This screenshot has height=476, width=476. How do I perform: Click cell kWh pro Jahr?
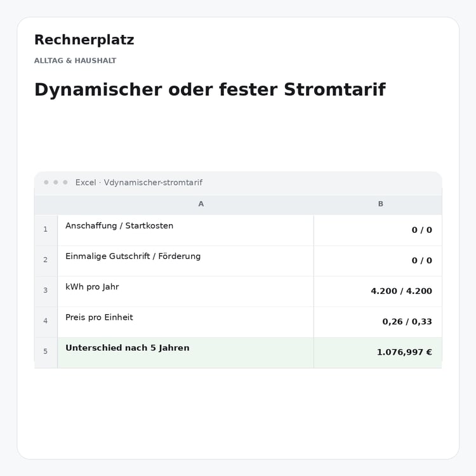(185, 291)
